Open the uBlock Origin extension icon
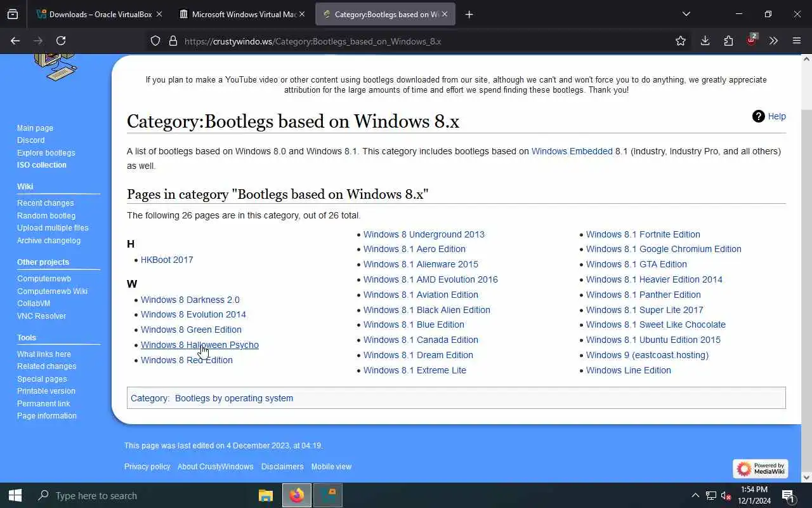Screen dimensions: 812x508 click(752, 40)
